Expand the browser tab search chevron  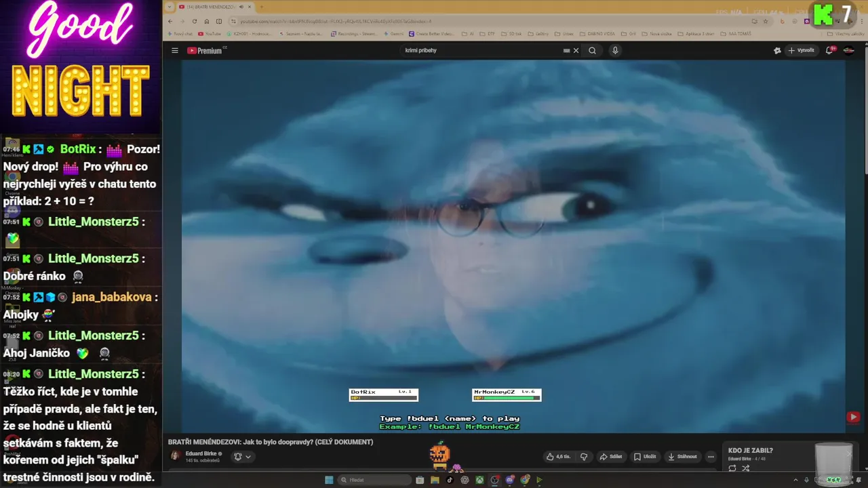tap(170, 7)
